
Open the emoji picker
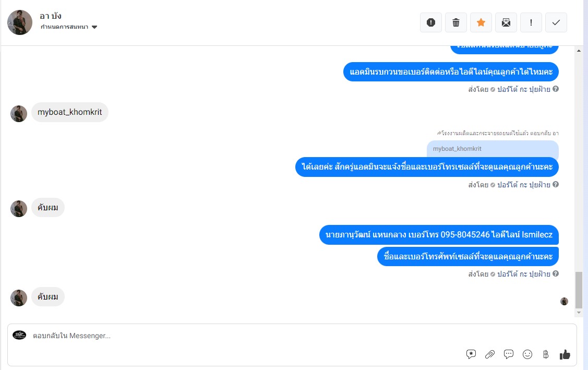(527, 354)
